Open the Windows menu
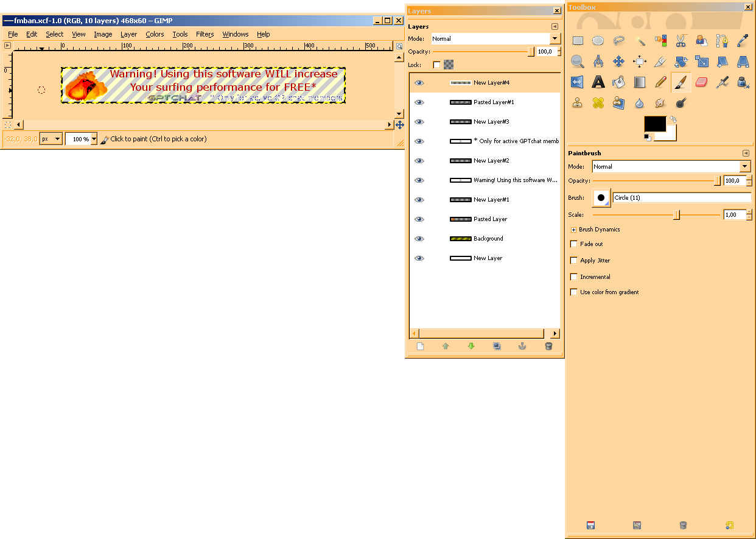The width and height of the screenshot is (756, 539). 235,34
